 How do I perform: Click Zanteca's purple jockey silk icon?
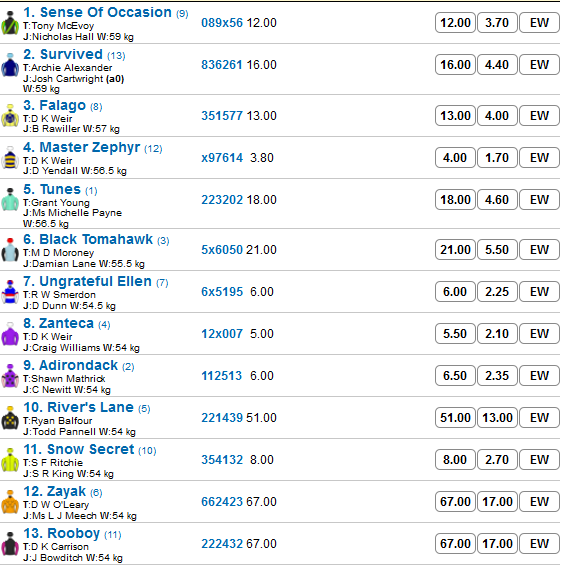coord(10,334)
